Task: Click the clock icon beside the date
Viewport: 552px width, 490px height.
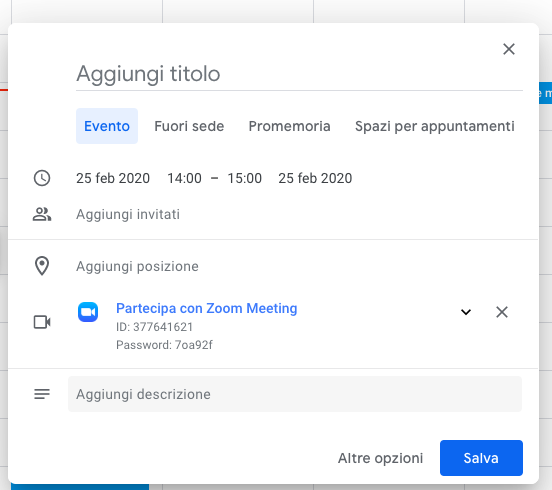Action: [x=42, y=178]
